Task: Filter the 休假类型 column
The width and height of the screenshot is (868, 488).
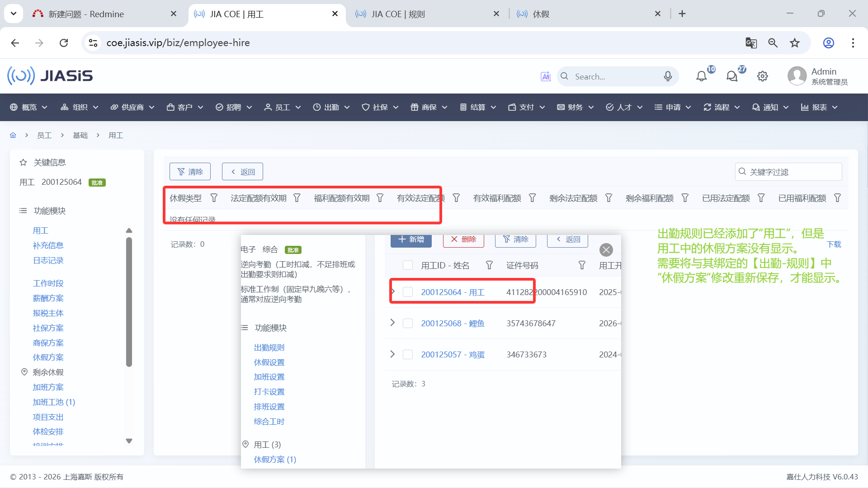Action: click(214, 198)
